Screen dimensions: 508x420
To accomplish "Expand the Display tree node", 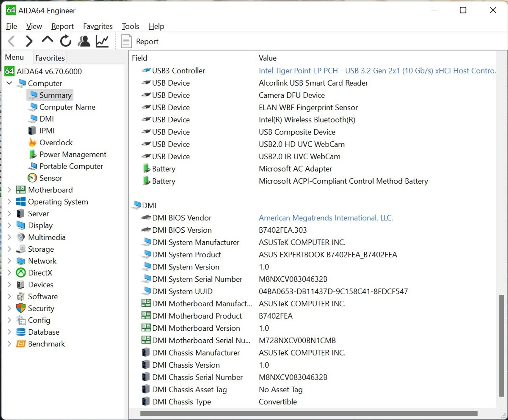I will click(x=9, y=225).
